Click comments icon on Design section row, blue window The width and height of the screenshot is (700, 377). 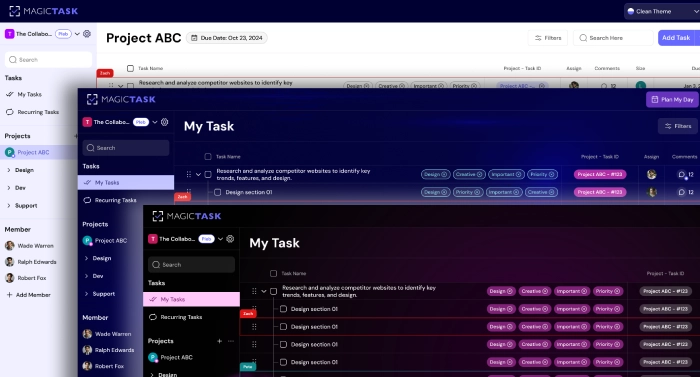pos(681,192)
